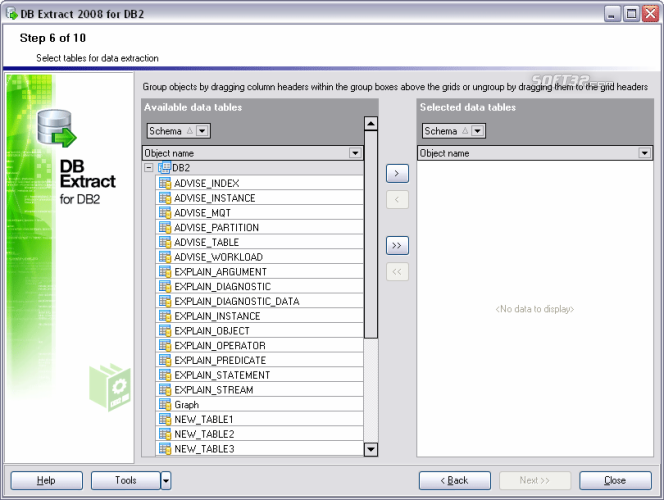Click the table icon beside ADVISE_WORKLOAD
Viewport: 664px width, 500px height.
(x=165, y=257)
